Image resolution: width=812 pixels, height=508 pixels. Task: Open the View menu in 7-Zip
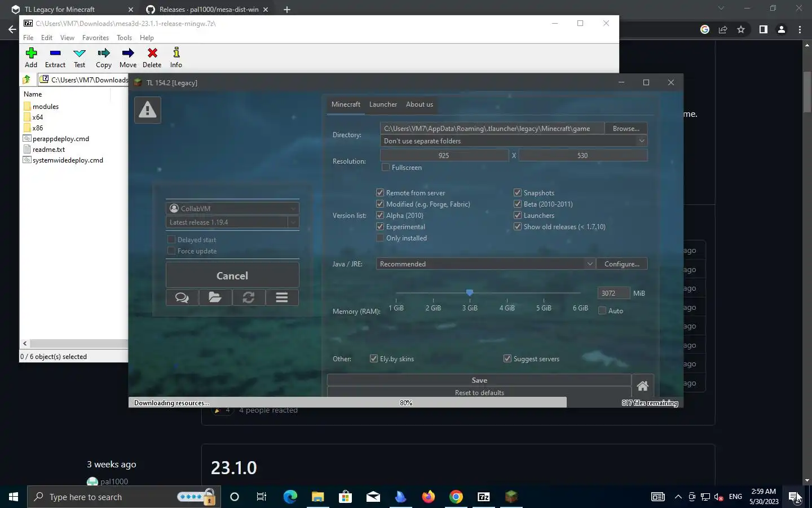(67, 38)
